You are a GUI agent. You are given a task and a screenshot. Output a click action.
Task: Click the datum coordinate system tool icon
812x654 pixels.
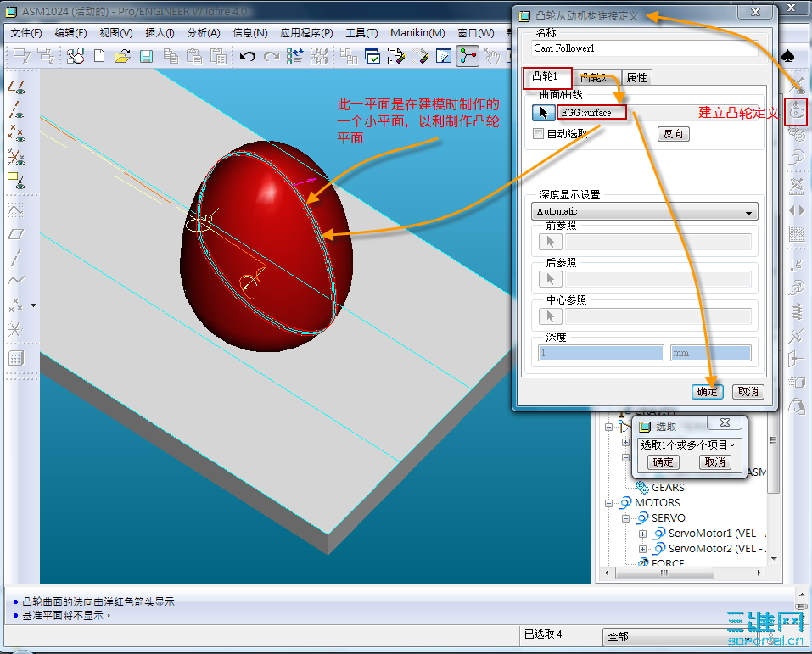pos(14,329)
